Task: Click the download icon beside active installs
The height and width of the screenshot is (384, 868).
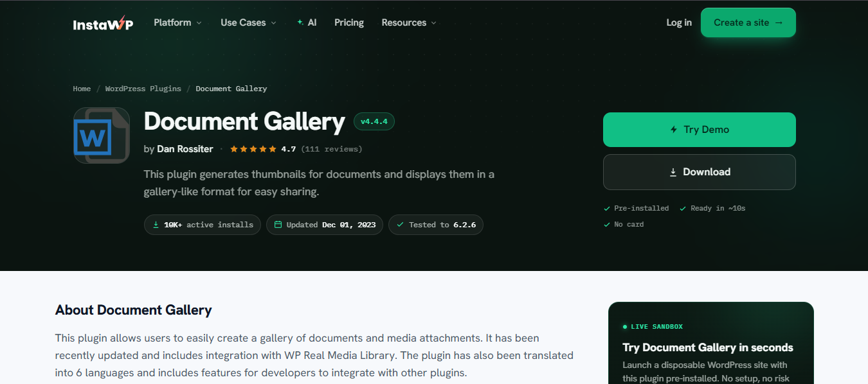Action: click(156, 225)
